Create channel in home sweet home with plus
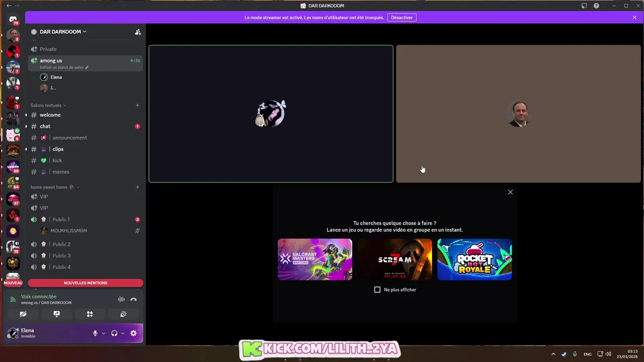This screenshot has height=362, width=644. (x=137, y=187)
